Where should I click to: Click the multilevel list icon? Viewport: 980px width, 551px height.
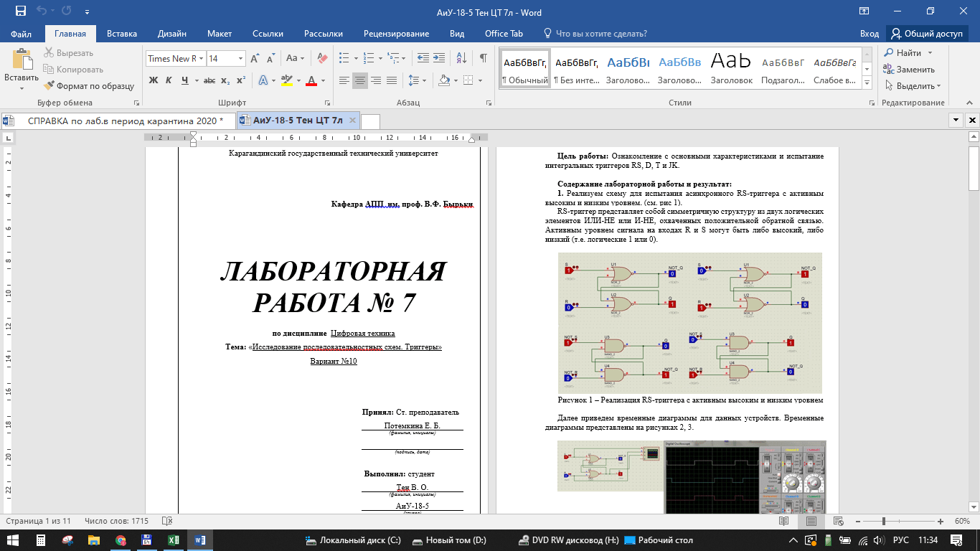[392, 59]
